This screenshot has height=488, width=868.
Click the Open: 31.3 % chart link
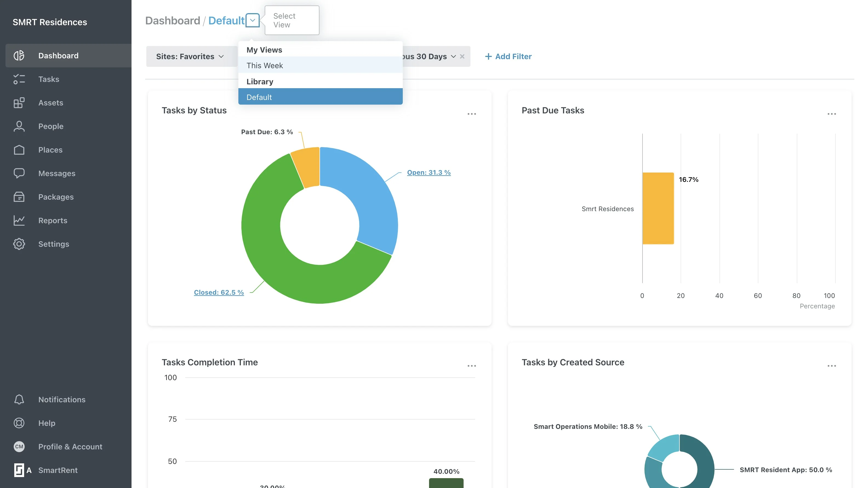point(429,173)
